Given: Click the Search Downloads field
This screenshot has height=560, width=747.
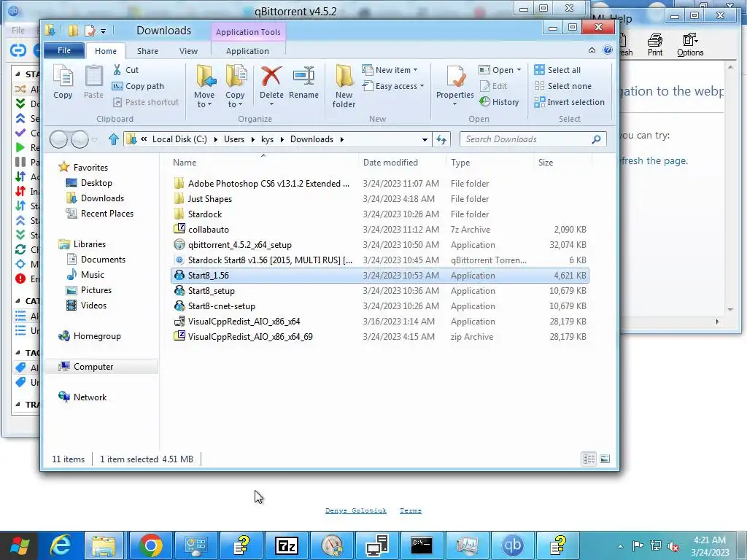Looking at the screenshot, I should (533, 139).
